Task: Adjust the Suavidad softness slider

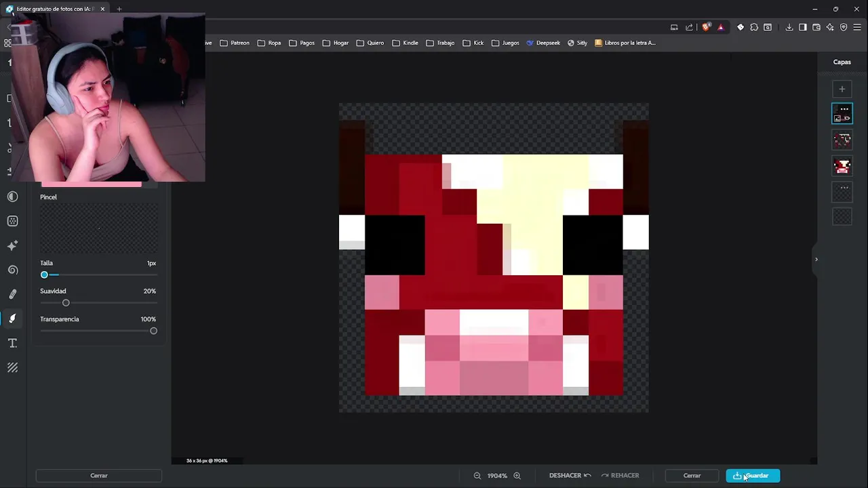Action: pos(99,303)
